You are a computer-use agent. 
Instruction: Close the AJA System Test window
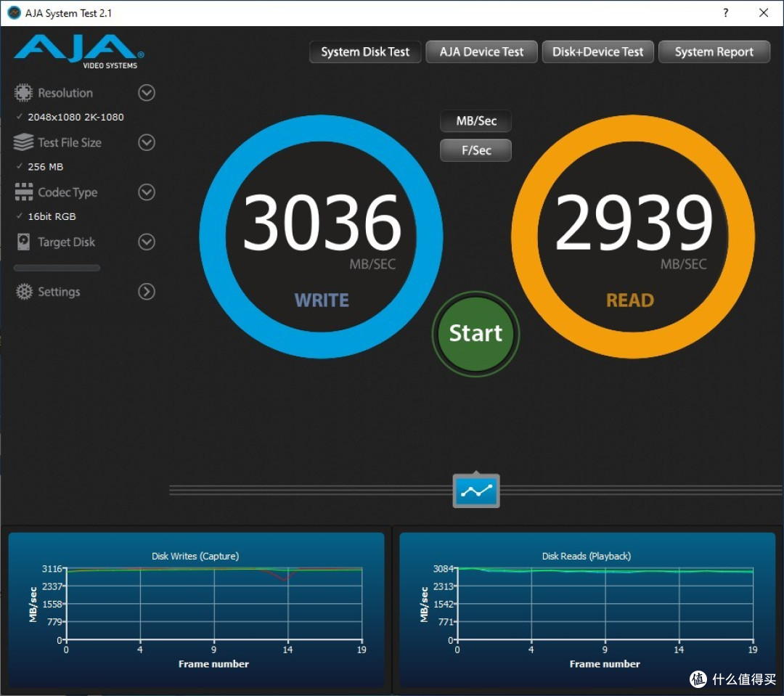[x=764, y=13]
